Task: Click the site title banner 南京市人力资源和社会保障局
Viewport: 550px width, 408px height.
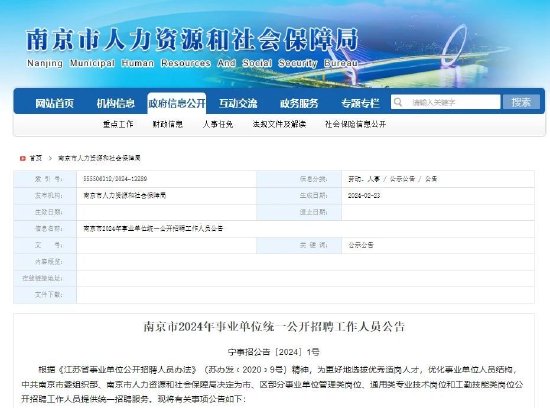Action: pos(192,40)
